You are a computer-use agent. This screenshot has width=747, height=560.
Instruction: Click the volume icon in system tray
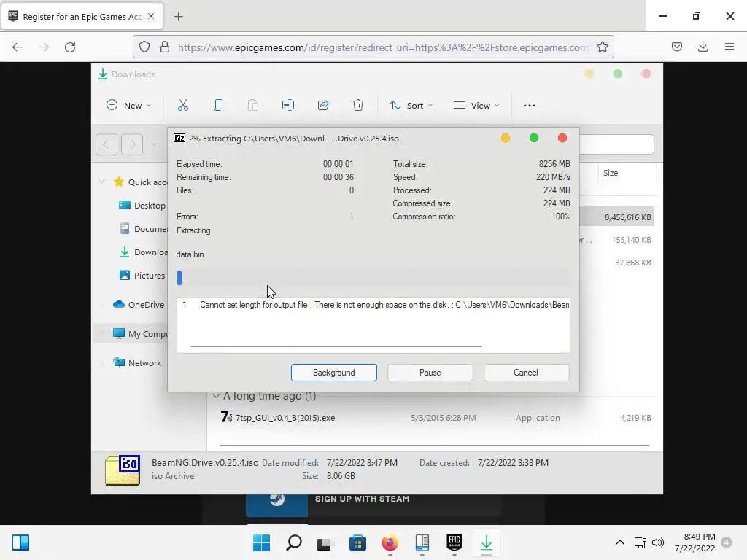click(658, 542)
